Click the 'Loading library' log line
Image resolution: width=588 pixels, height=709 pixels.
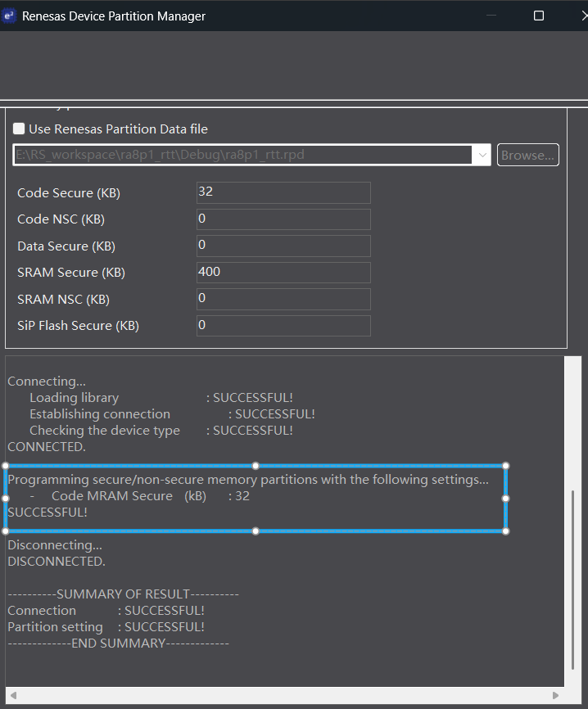point(161,398)
